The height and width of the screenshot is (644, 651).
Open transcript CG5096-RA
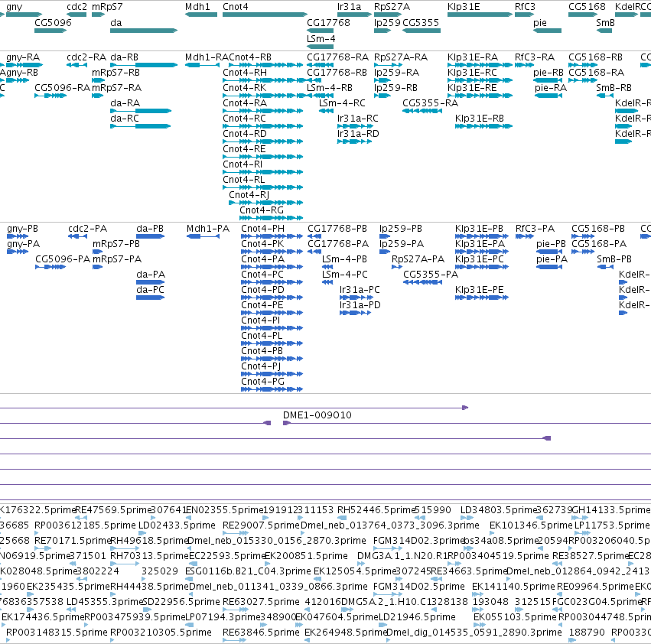[62, 88]
